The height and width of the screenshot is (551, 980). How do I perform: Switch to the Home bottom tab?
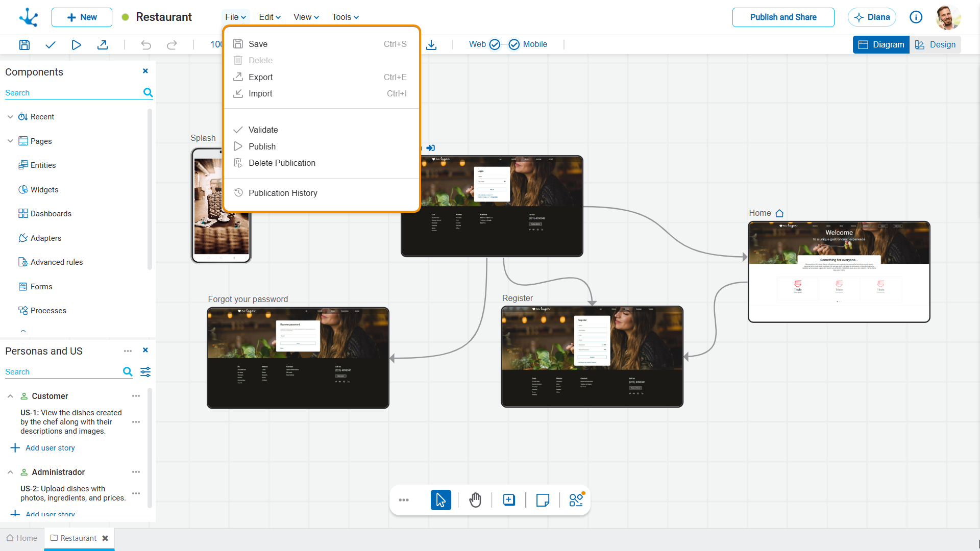(22, 538)
